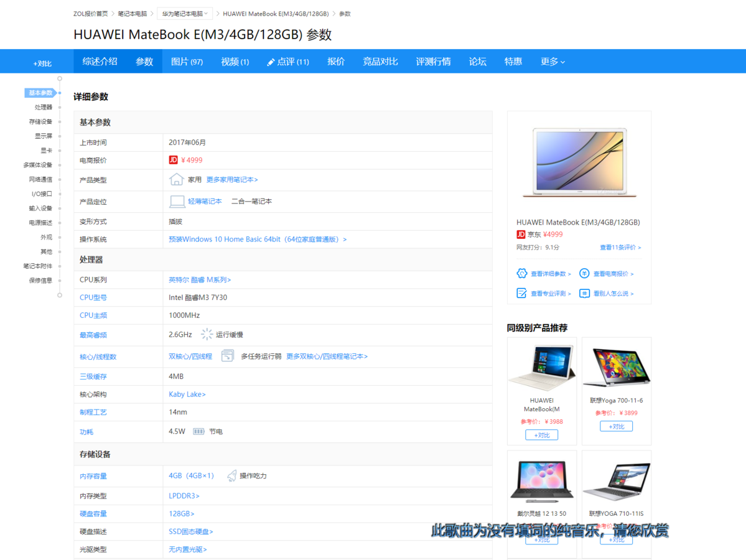Open 更多双核心/四线程笔记本 link

tap(327, 356)
